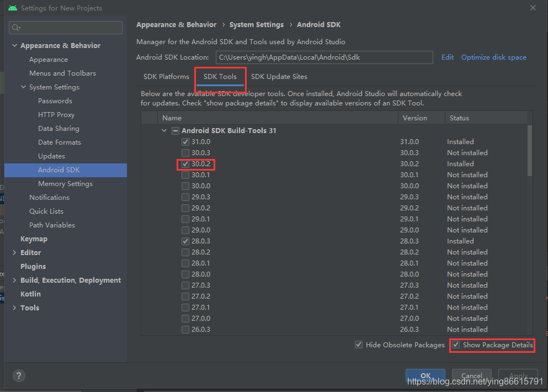The width and height of the screenshot is (548, 392).
Task: Select the SDK Tools tab
Action: pos(220,77)
